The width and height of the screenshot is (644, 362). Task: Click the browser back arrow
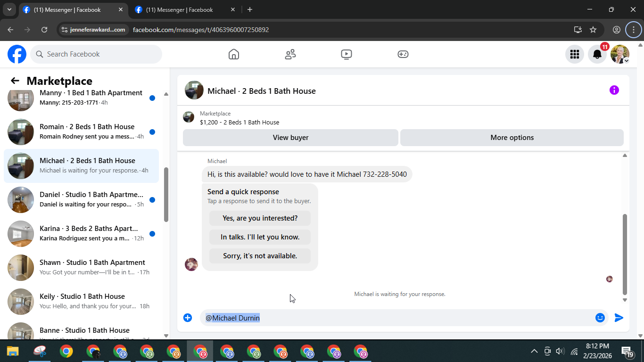click(x=10, y=30)
